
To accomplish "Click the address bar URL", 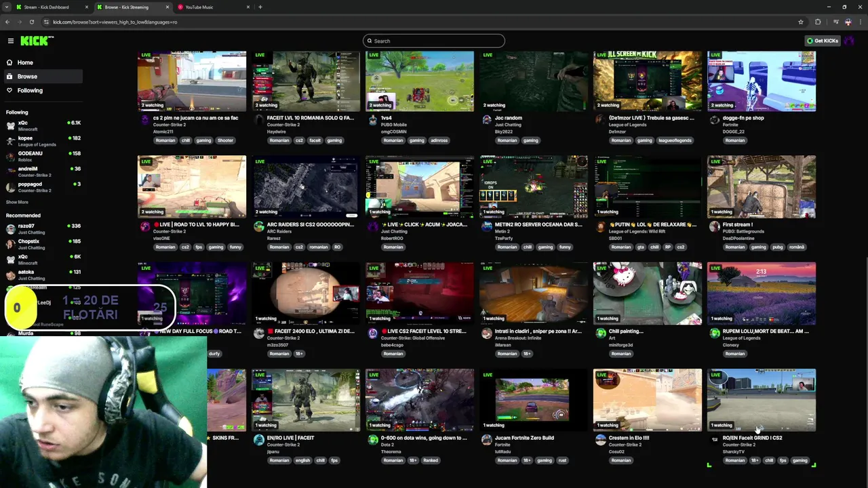I will (x=115, y=22).
